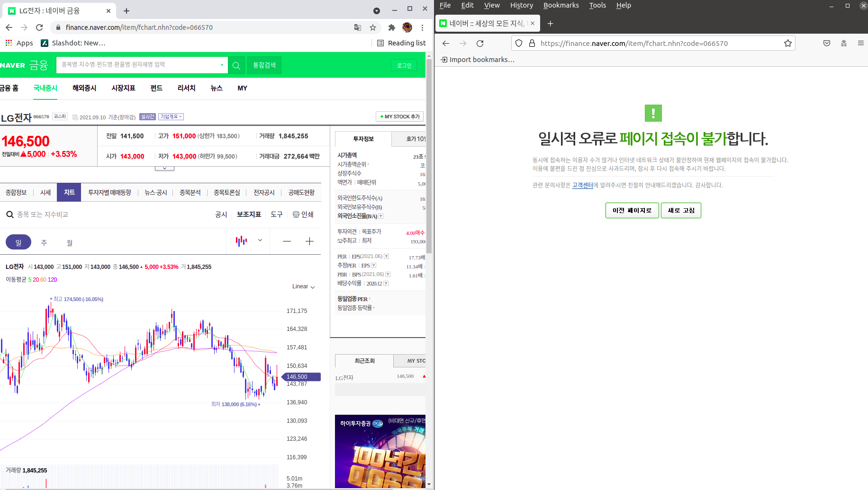Open LG전자 in recent views list
Viewport: 868px width, 490px height.
click(x=344, y=378)
